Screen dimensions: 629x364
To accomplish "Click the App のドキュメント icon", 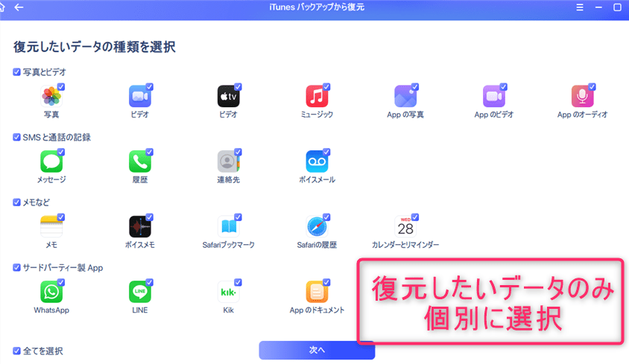I will coord(317,292).
